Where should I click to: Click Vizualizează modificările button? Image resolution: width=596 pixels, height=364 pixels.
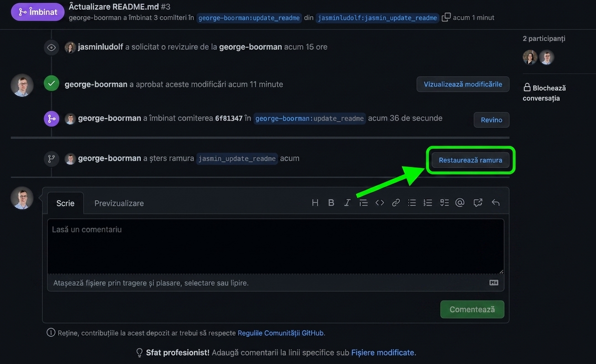[463, 84]
